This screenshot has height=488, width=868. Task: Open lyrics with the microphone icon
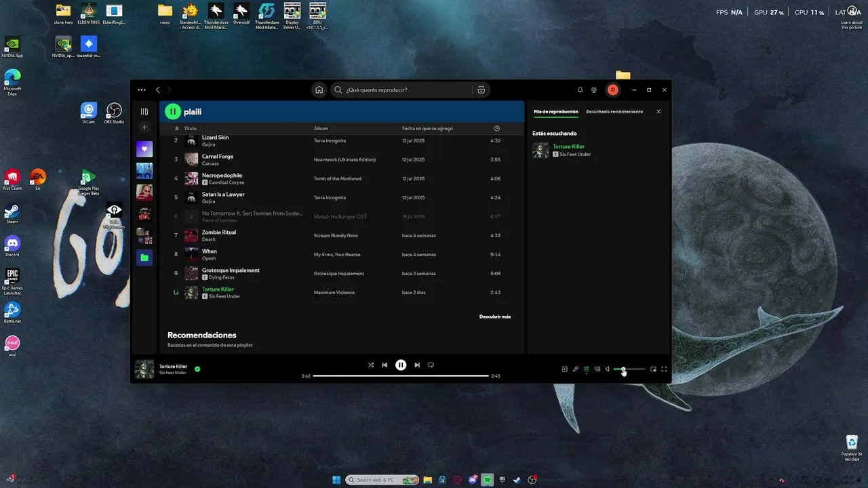pos(575,369)
